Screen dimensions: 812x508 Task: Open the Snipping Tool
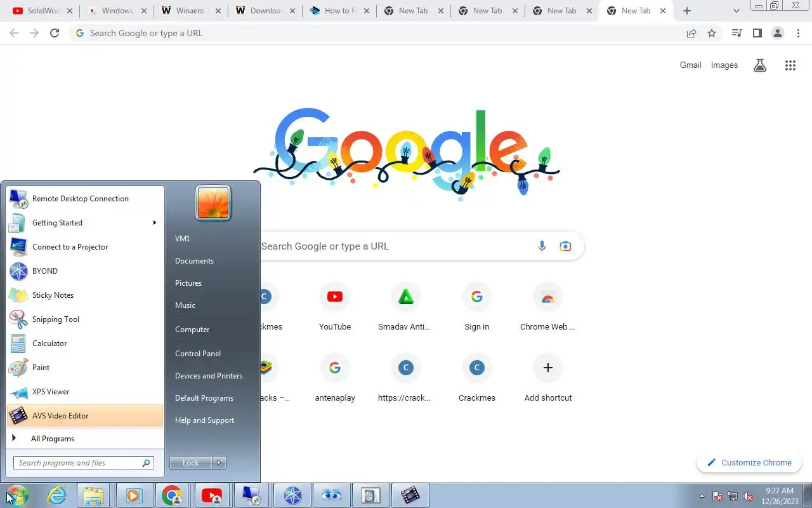tap(85, 319)
